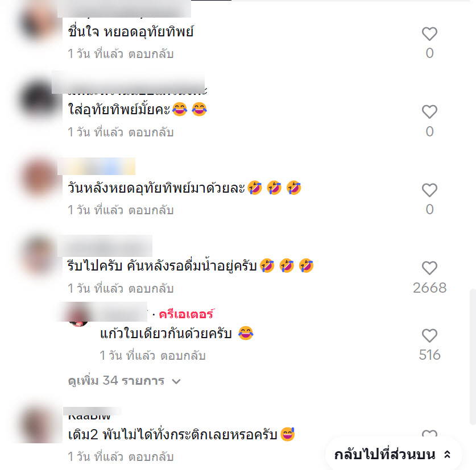The height and width of the screenshot is (470, 476).
Task: Reply to 'ชื่นใจ หยอดอุทัยทิพย์' comment
Action: (151, 54)
